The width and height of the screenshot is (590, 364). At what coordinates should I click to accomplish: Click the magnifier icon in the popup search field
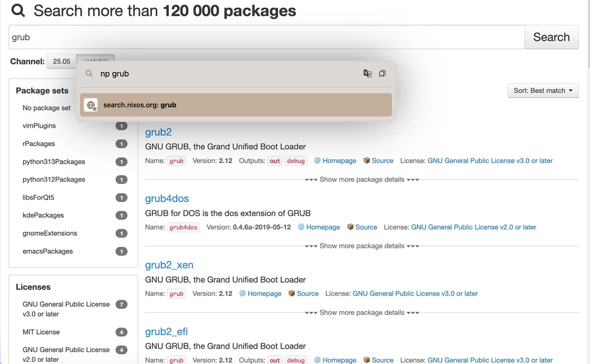[89, 74]
